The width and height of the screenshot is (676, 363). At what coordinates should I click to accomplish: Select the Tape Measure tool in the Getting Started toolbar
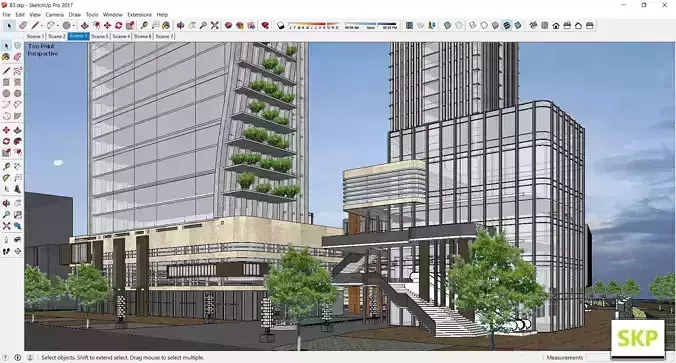coord(144,25)
